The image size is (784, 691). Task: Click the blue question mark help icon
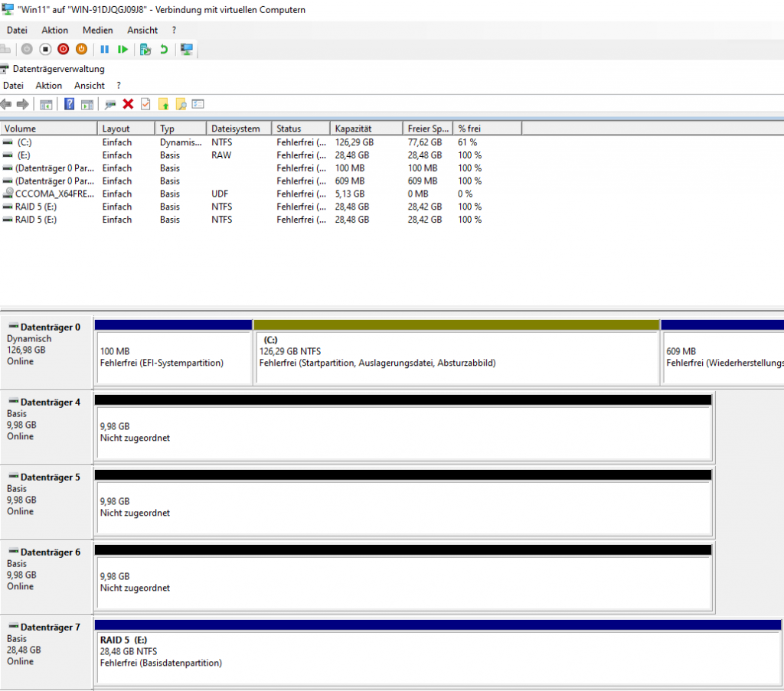coord(69,104)
